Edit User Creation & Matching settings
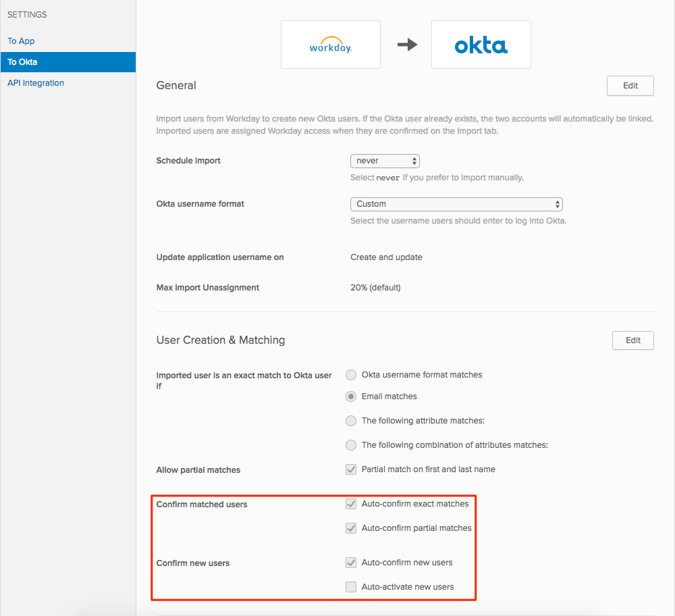Viewport: 675px width, 616px height. pos(633,340)
